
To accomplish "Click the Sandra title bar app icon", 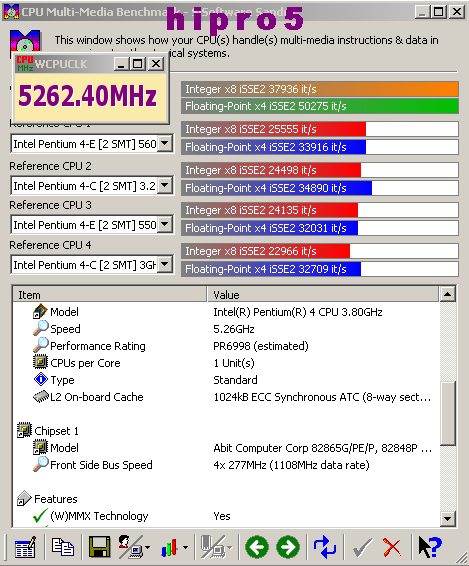I will (11, 12).
